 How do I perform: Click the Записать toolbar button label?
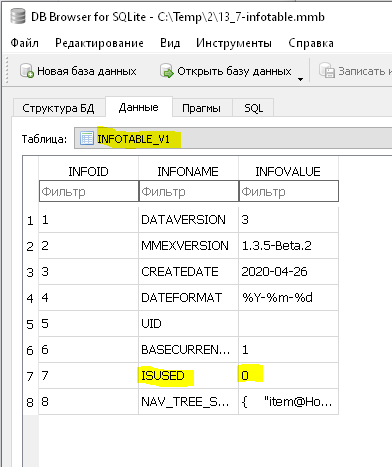point(365,71)
